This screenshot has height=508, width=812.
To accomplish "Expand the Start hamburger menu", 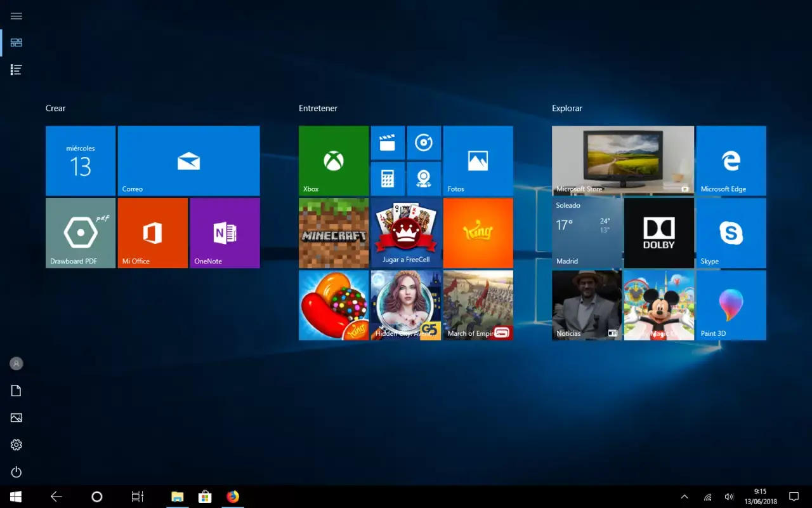I will pos(16,16).
